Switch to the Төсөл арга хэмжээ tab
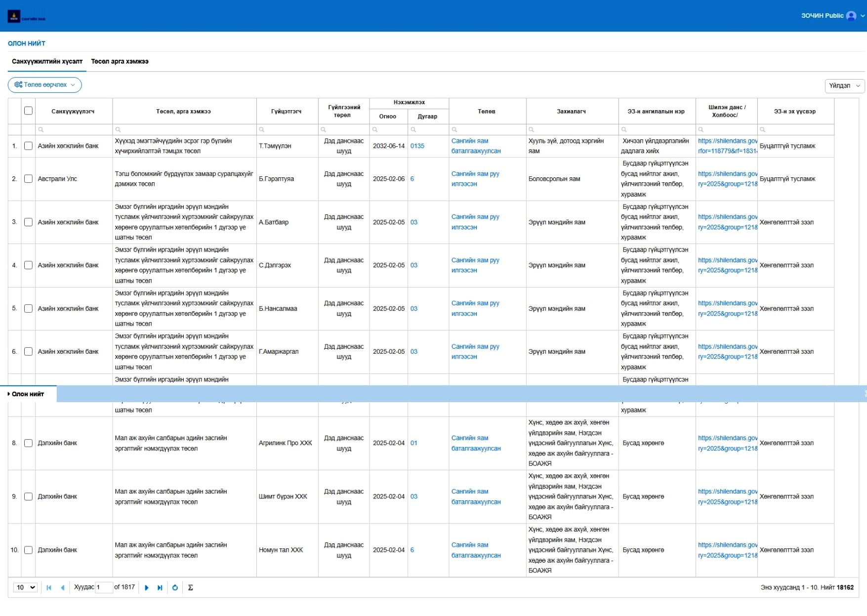Viewport: 867px width, 616px height. coord(120,62)
